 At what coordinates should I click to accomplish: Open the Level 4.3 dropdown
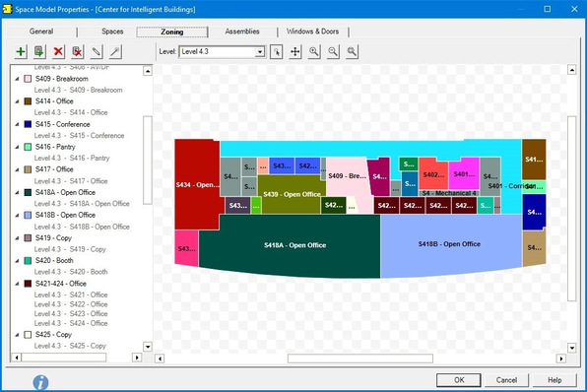point(222,51)
